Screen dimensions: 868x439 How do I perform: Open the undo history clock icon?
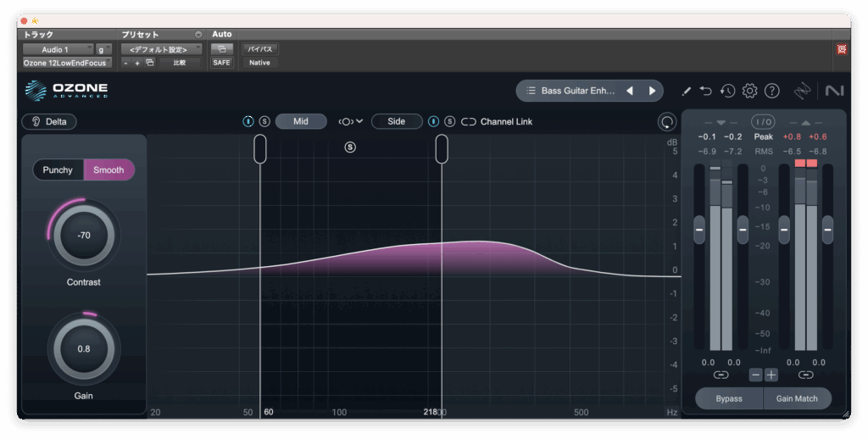click(x=727, y=91)
